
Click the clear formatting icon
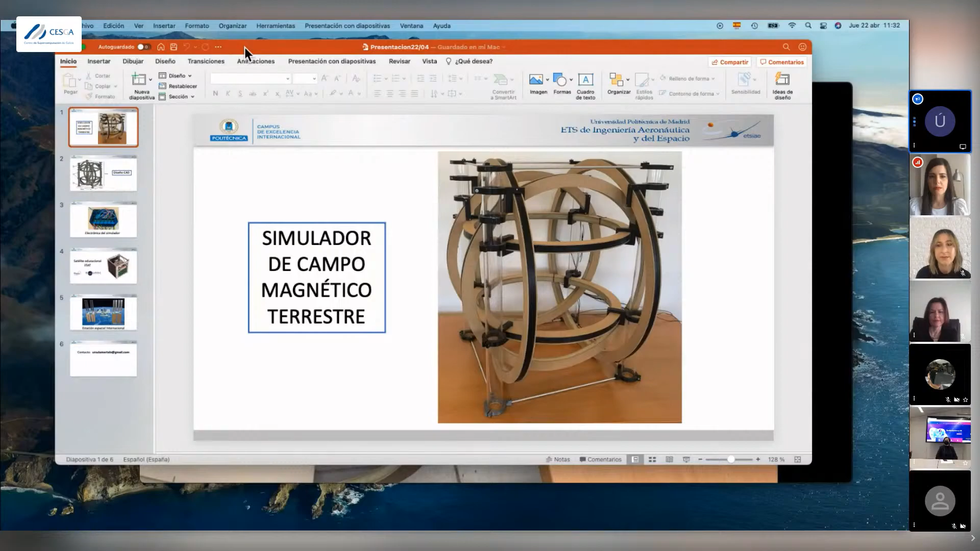(x=356, y=79)
